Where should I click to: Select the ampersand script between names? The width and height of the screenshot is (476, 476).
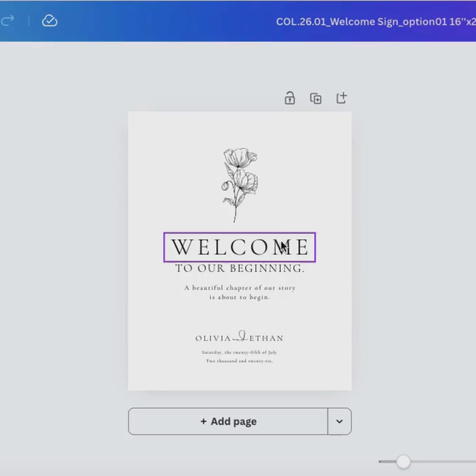pos(240,336)
